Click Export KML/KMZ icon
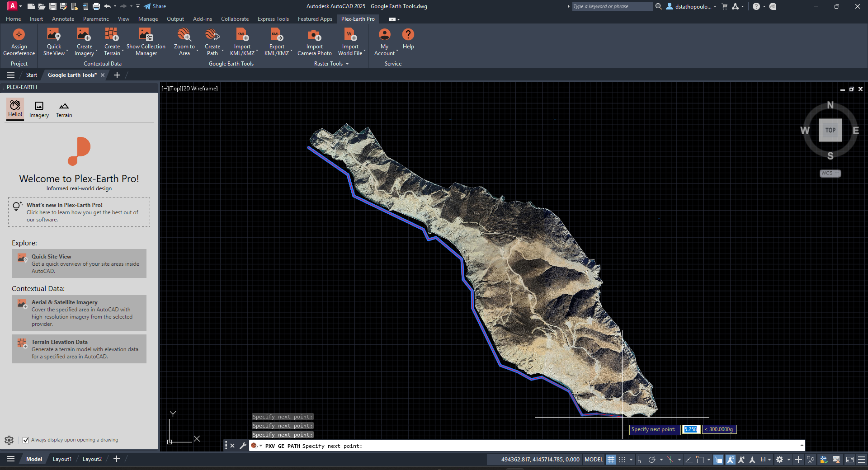The height and width of the screenshot is (470, 868). pyautogui.click(x=277, y=35)
